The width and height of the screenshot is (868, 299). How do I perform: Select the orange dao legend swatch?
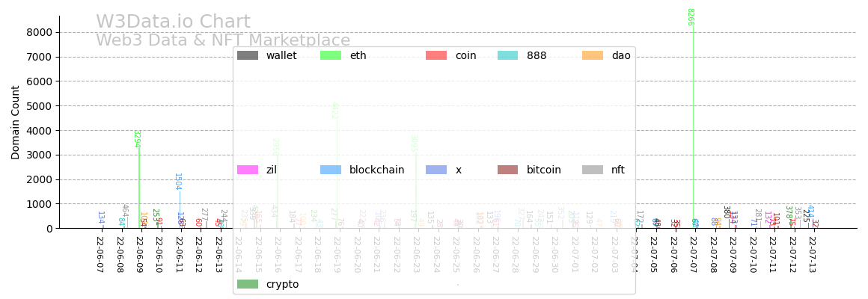[593, 55]
